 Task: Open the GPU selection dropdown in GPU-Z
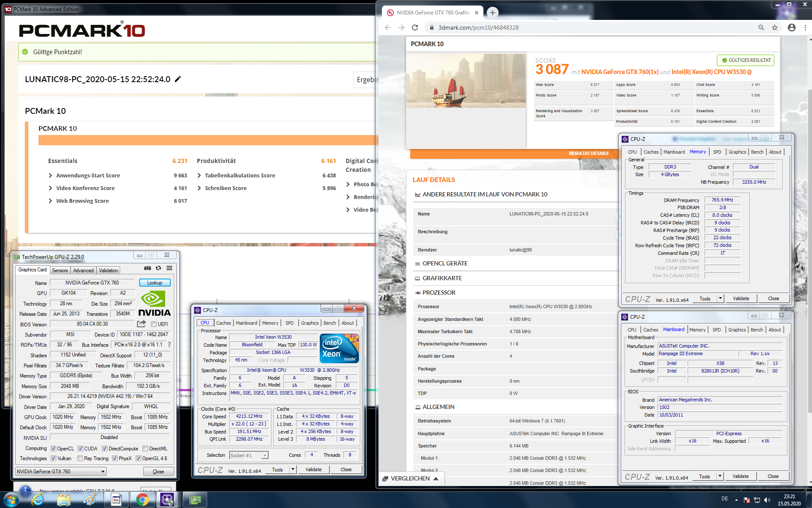coord(61,471)
